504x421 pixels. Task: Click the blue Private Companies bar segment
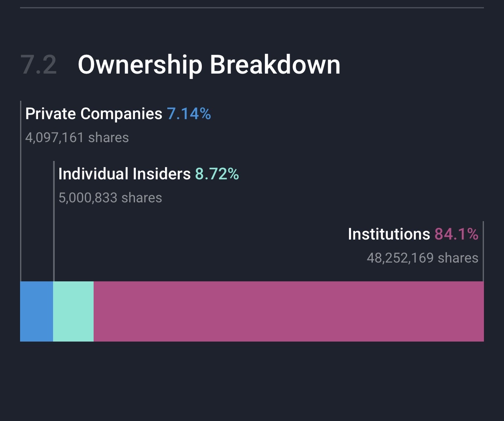tap(37, 311)
